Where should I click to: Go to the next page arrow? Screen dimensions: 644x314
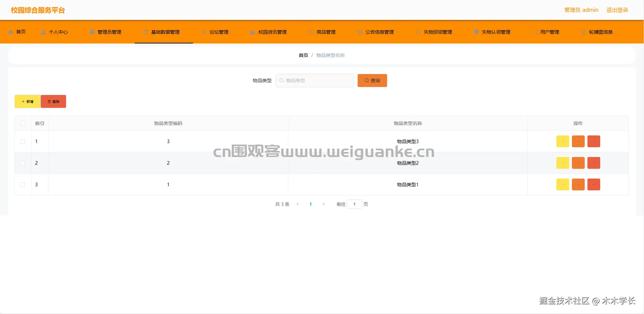pyautogui.click(x=324, y=204)
